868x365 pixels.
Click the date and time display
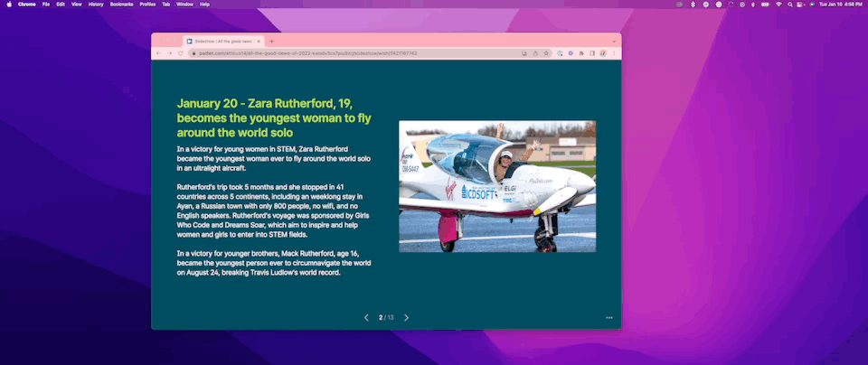(841, 5)
